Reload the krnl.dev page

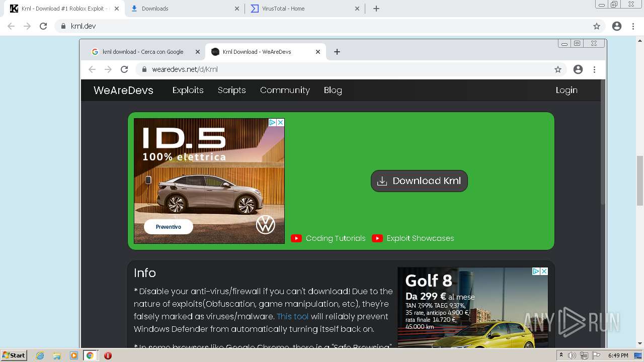(x=43, y=26)
